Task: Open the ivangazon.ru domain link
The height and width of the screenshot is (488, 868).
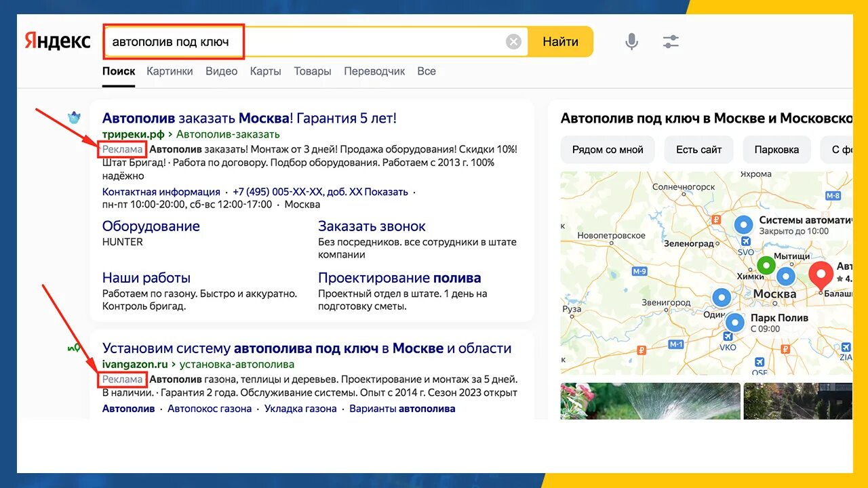Action: 135,365
